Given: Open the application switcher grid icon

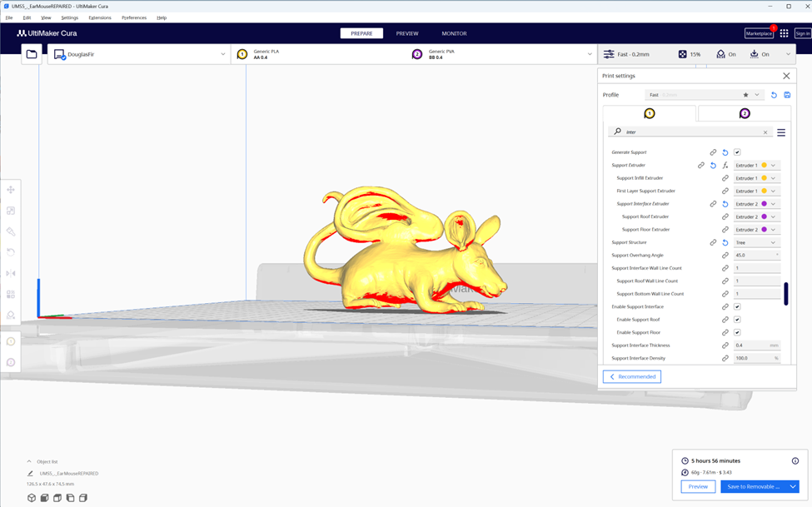Looking at the screenshot, I should click(784, 33).
